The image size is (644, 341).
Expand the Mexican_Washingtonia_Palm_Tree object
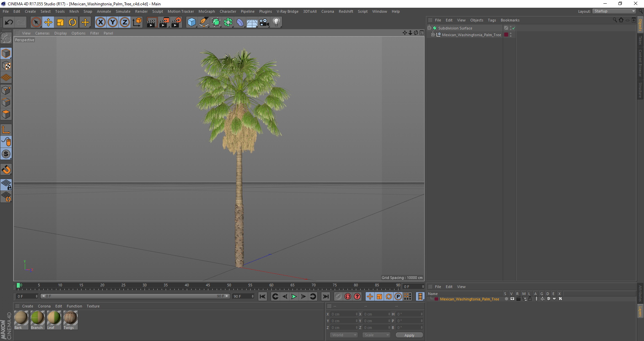(x=433, y=35)
